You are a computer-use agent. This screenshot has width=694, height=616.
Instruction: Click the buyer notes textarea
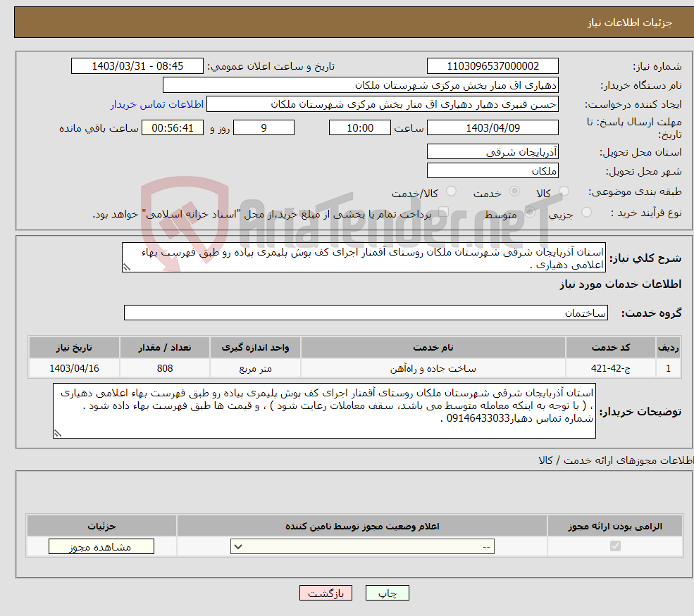324,411
